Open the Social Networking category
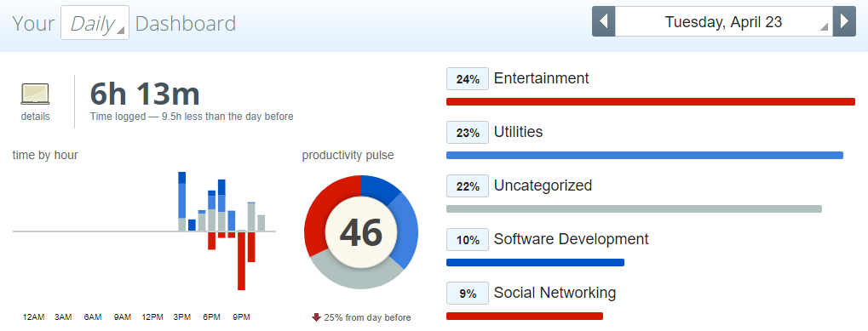The height and width of the screenshot is (331, 868). (x=555, y=293)
